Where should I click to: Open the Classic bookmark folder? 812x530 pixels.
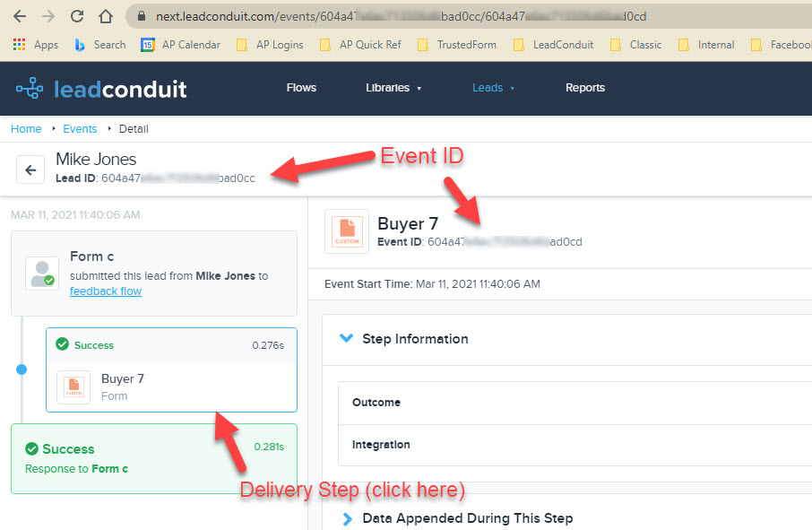click(636, 45)
